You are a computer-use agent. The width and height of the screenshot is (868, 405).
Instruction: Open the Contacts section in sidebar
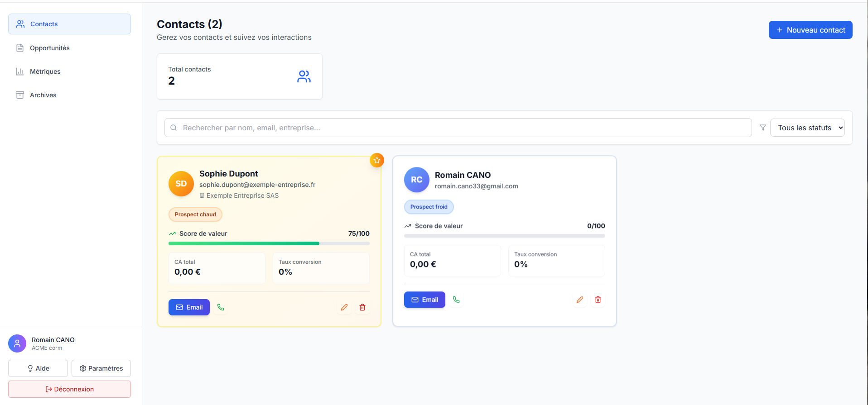point(69,24)
